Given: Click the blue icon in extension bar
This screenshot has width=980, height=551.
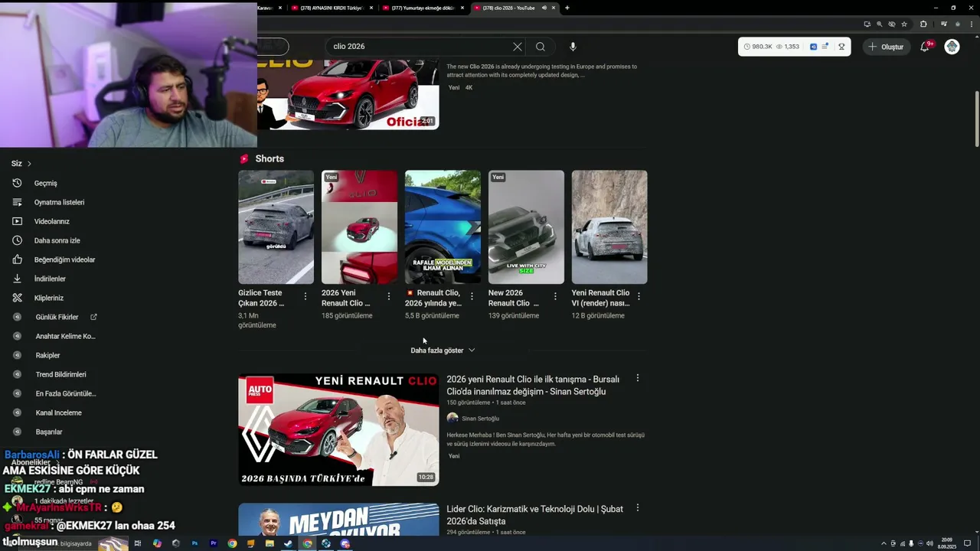Looking at the screenshot, I should point(813,47).
